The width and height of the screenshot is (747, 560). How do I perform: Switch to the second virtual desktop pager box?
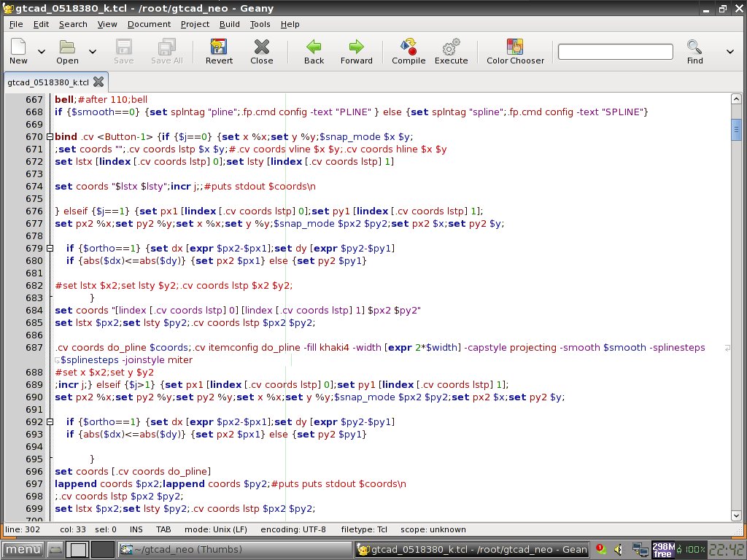click(103, 550)
